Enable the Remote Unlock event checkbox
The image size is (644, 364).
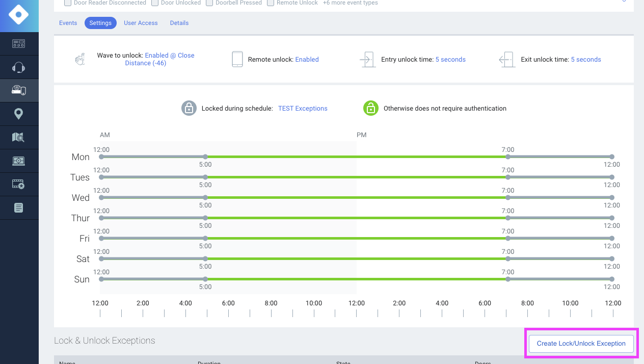click(x=272, y=3)
